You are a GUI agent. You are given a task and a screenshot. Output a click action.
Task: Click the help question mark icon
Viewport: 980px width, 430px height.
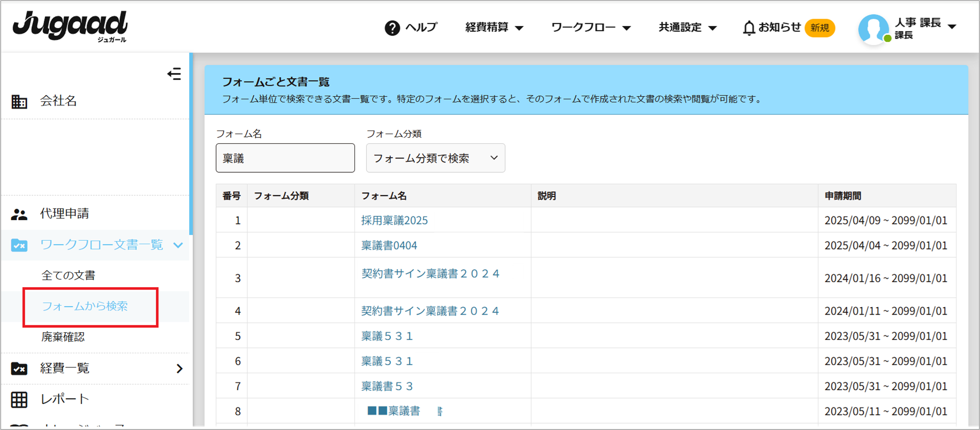[x=392, y=28]
